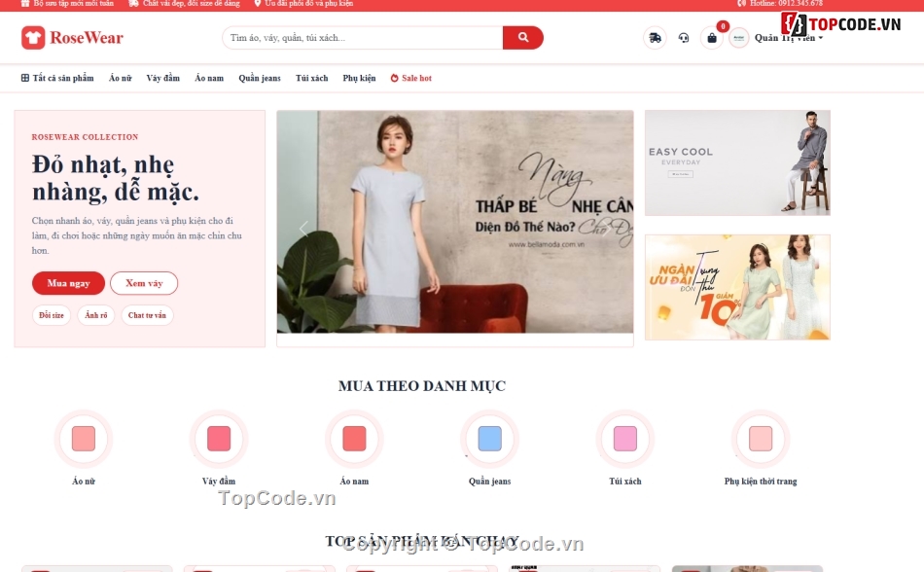This screenshot has width=924, height=572.
Task: Open the Sale hot menu item
Action: [411, 78]
